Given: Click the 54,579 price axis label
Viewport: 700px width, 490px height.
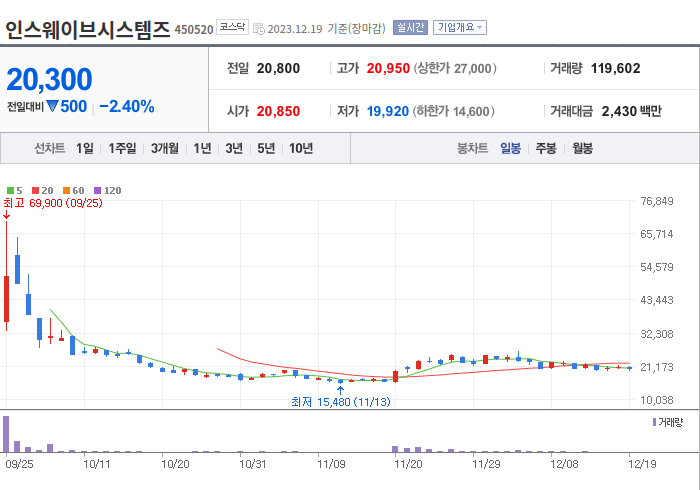Looking at the screenshot, I should (x=657, y=267).
